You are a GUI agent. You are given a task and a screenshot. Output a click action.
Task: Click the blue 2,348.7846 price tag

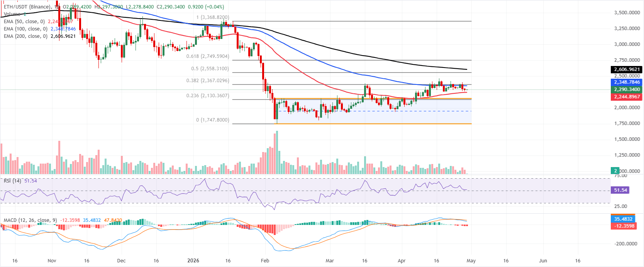point(627,82)
